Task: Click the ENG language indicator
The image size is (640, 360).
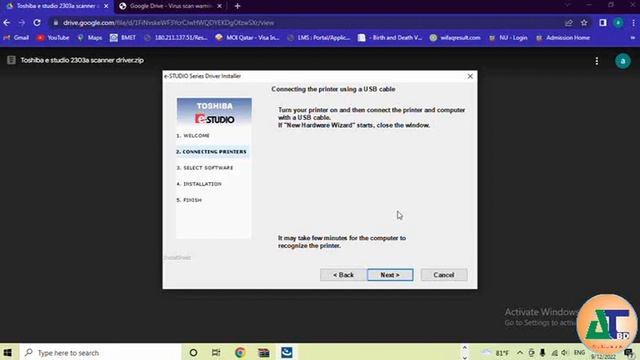Action: pos(579,352)
